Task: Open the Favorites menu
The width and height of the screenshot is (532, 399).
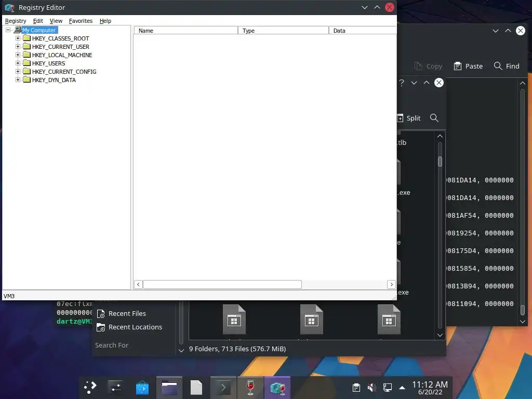Action: click(81, 21)
